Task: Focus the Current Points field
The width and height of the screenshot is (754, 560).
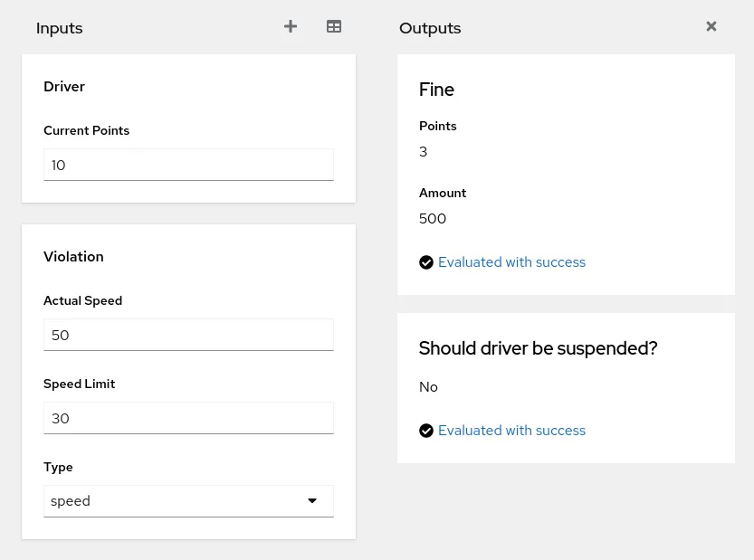Action: pyautogui.click(x=188, y=165)
